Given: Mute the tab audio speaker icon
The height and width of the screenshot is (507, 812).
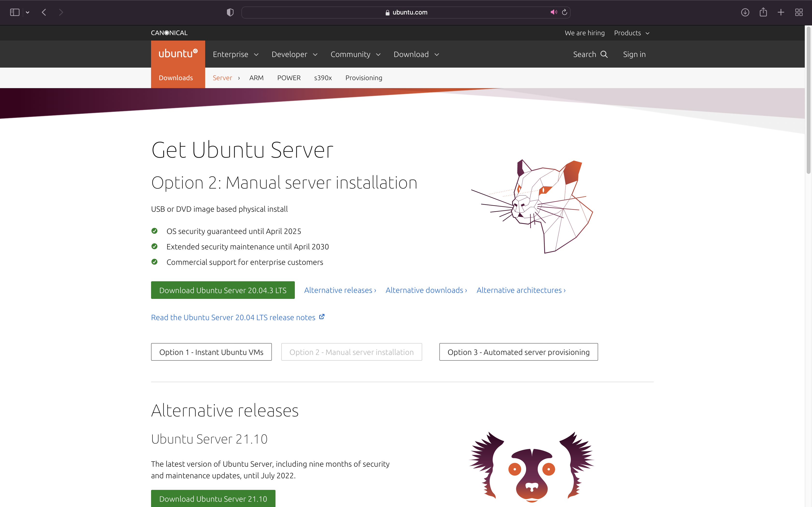Looking at the screenshot, I should (553, 12).
